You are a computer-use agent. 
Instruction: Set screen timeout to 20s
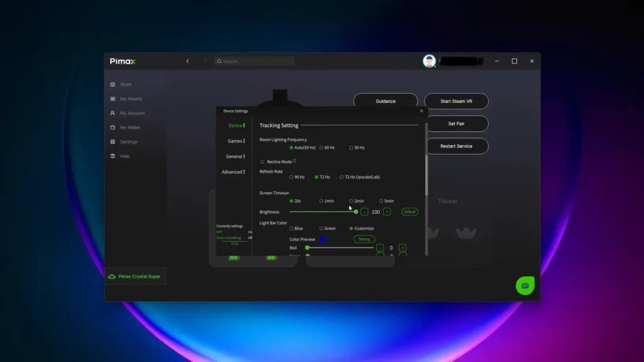tap(296, 201)
